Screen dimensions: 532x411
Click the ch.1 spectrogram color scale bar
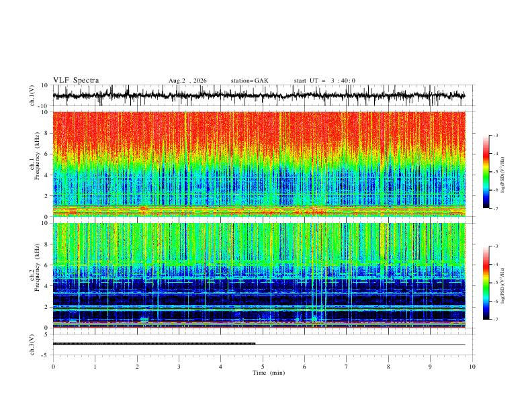click(486, 172)
